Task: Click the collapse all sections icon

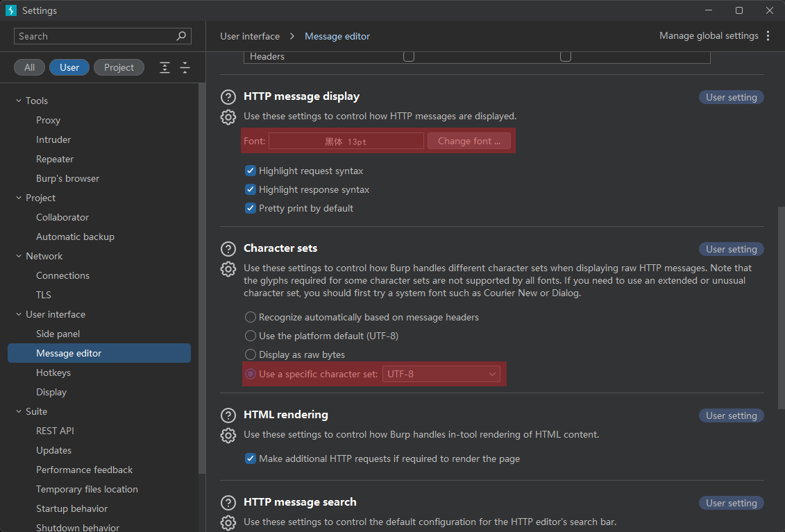Action: [x=185, y=67]
